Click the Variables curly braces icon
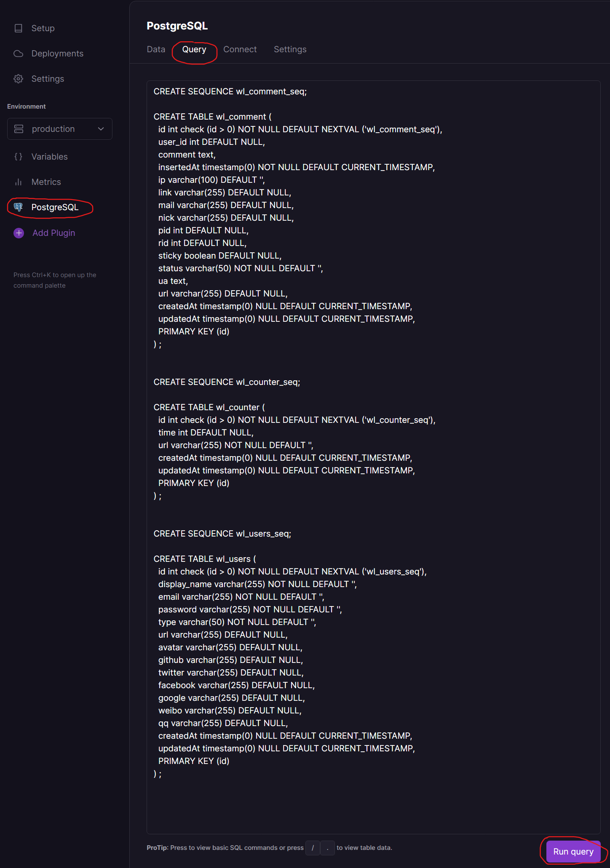This screenshot has height=868, width=610. tap(19, 157)
